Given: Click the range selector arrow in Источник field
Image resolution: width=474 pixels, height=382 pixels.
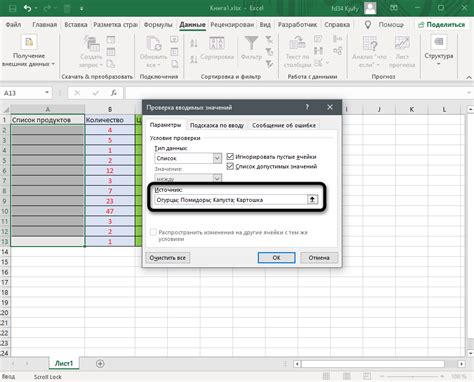Looking at the screenshot, I should point(312,200).
